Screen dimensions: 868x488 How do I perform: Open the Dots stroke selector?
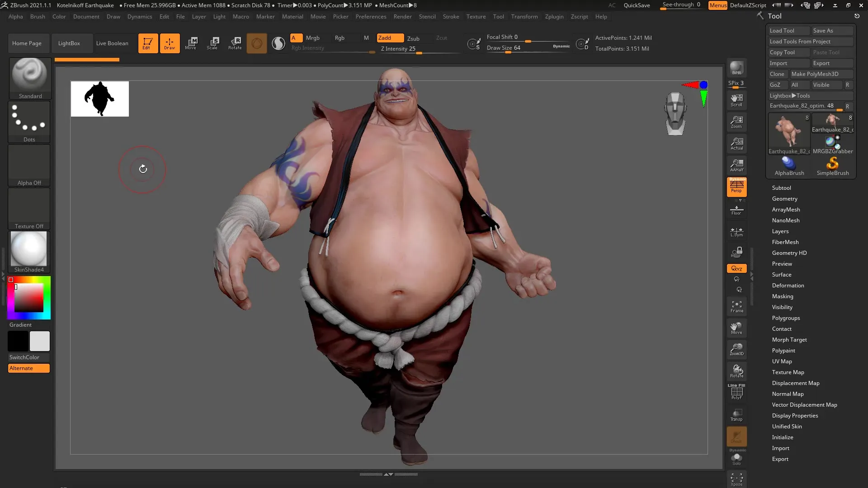point(29,122)
